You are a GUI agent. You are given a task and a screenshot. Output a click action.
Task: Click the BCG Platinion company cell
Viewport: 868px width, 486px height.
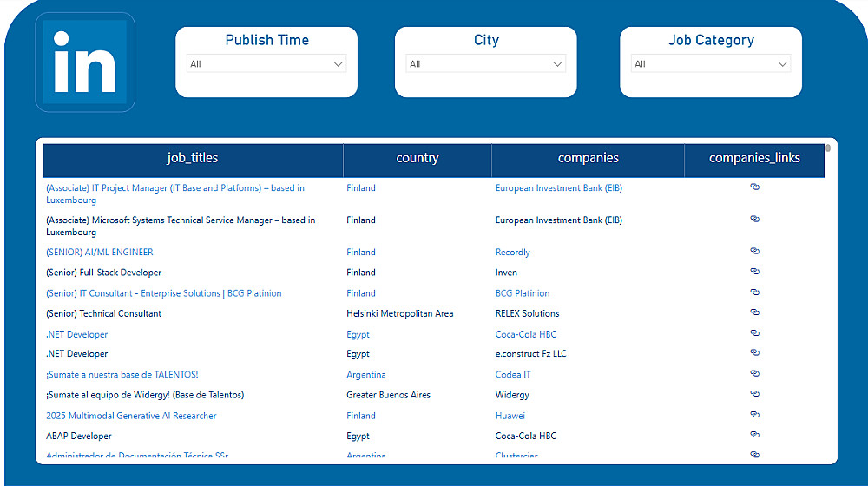(522, 293)
